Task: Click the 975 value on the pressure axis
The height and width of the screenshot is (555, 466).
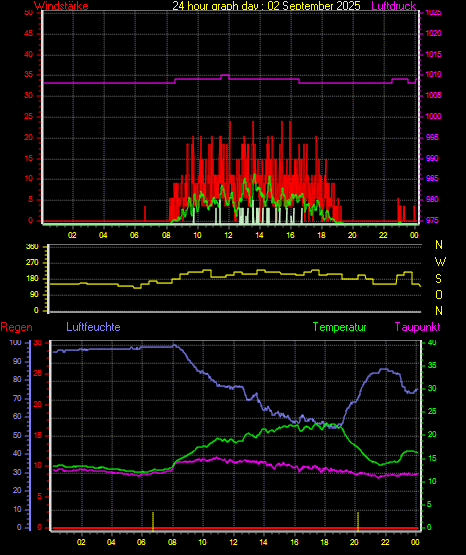Action: pyautogui.click(x=432, y=221)
